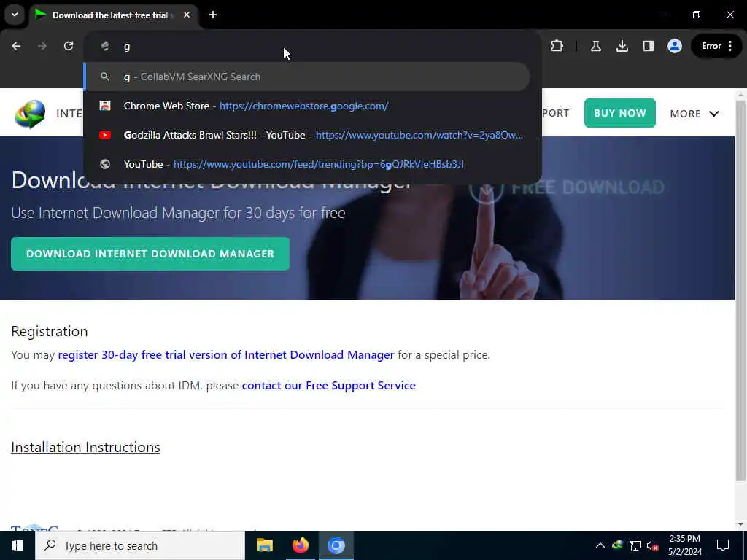Close the Download the latest free trial tab

click(187, 15)
